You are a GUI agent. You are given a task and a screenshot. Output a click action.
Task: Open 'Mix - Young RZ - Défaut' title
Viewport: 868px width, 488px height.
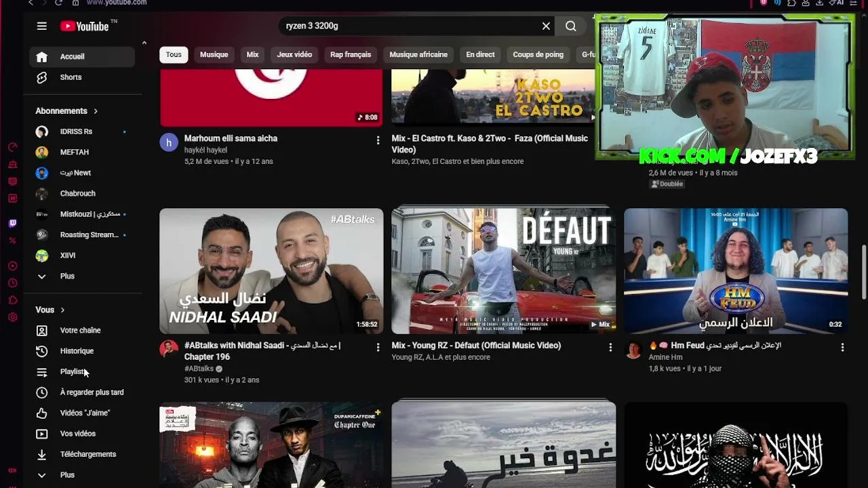tap(476, 346)
